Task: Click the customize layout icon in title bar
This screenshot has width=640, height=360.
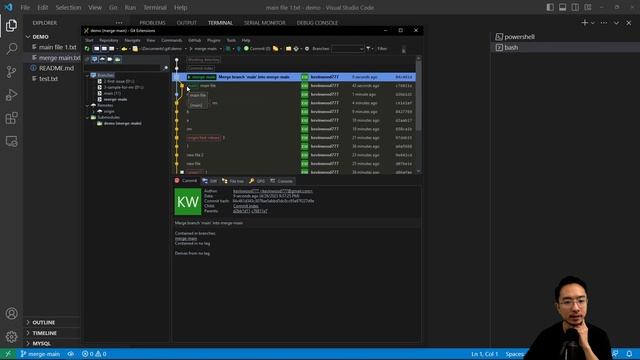Action: (588, 7)
